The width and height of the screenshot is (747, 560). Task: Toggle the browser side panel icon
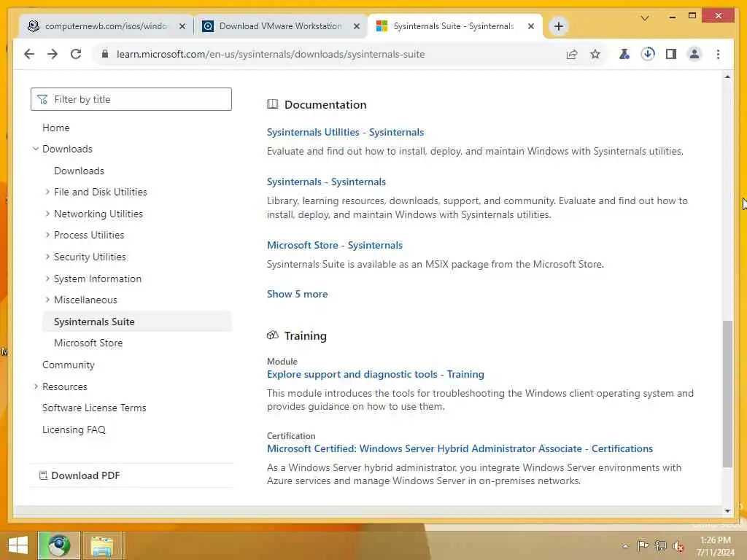click(671, 54)
